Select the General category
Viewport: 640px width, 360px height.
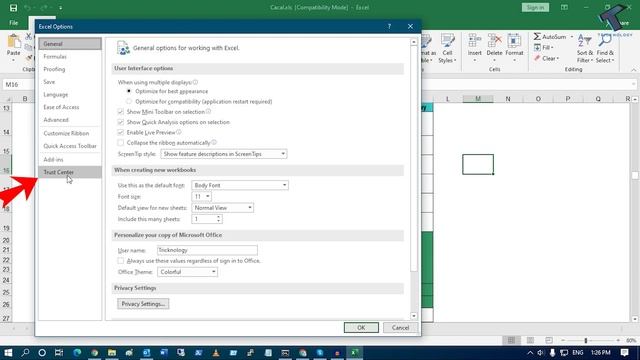coord(70,44)
